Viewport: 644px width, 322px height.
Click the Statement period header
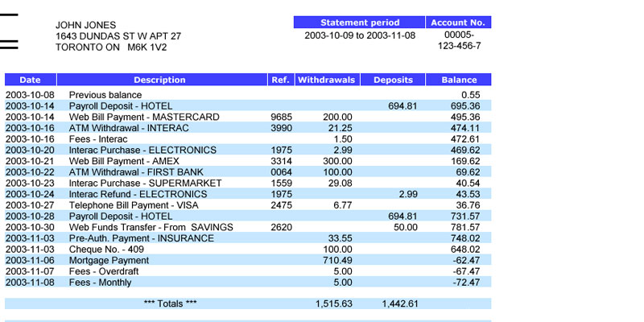359,23
